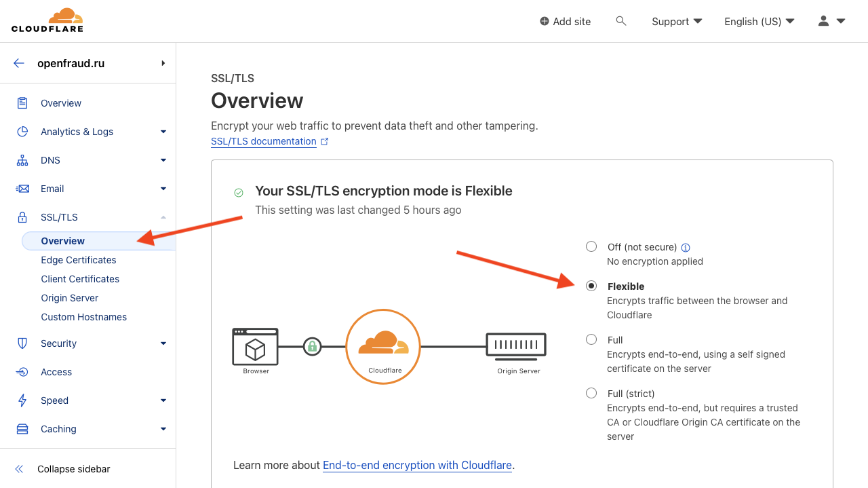Select the Full encryption mode
The width and height of the screenshot is (868, 488).
[x=591, y=339]
